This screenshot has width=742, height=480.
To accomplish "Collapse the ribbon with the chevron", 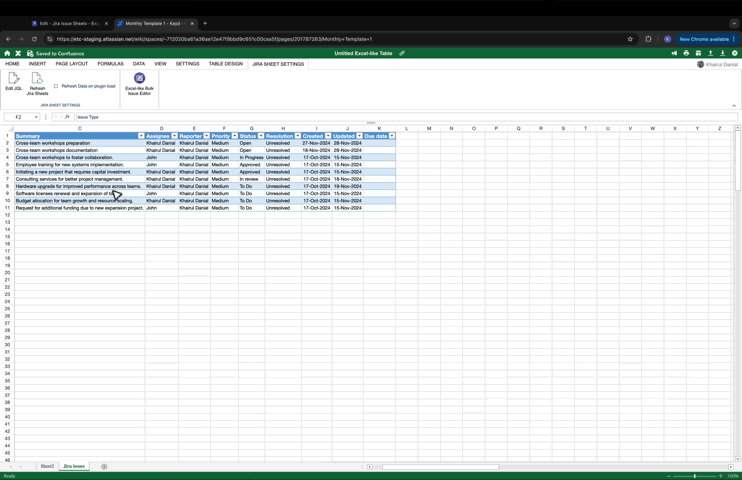I will coord(734,105).
